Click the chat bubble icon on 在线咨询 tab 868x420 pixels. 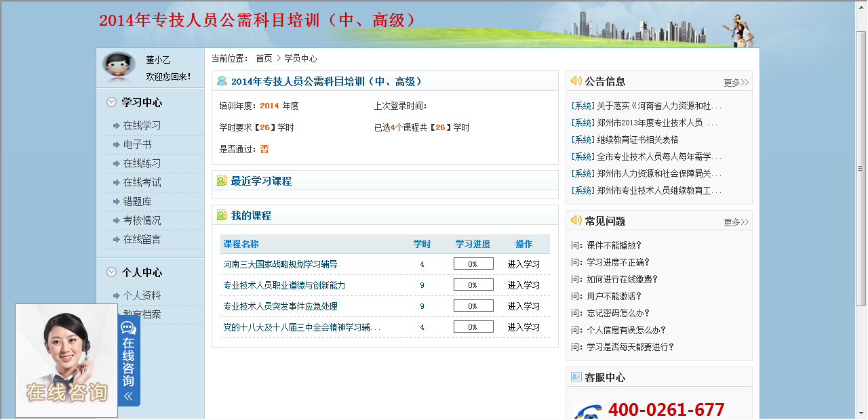128,328
